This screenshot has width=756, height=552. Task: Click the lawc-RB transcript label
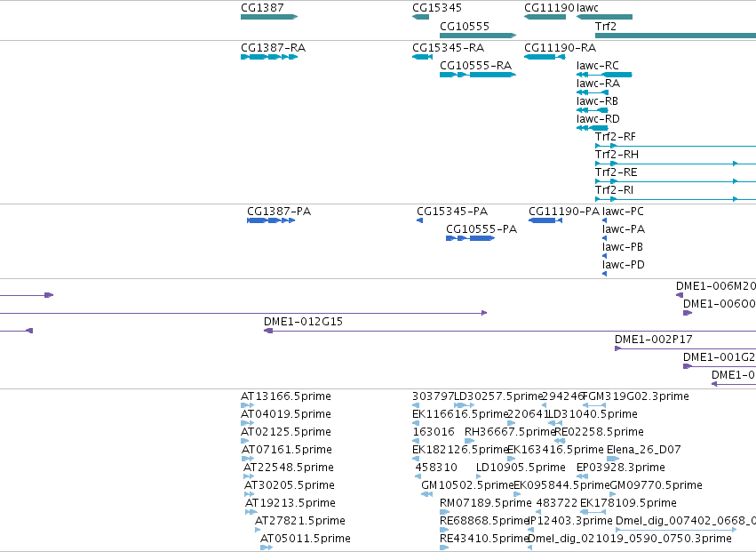[597, 101]
